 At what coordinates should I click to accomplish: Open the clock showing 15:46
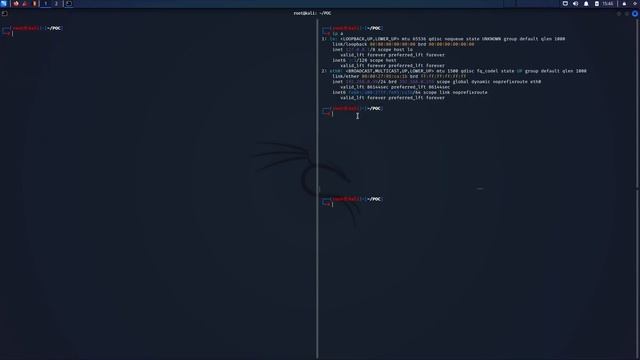tap(608, 3)
